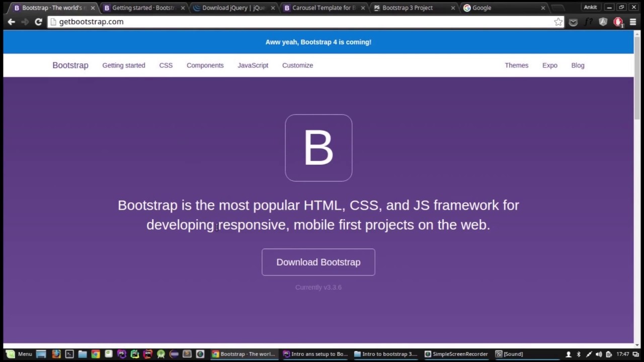Click the Currently v3.3.6 text
644x362 pixels.
(318, 287)
